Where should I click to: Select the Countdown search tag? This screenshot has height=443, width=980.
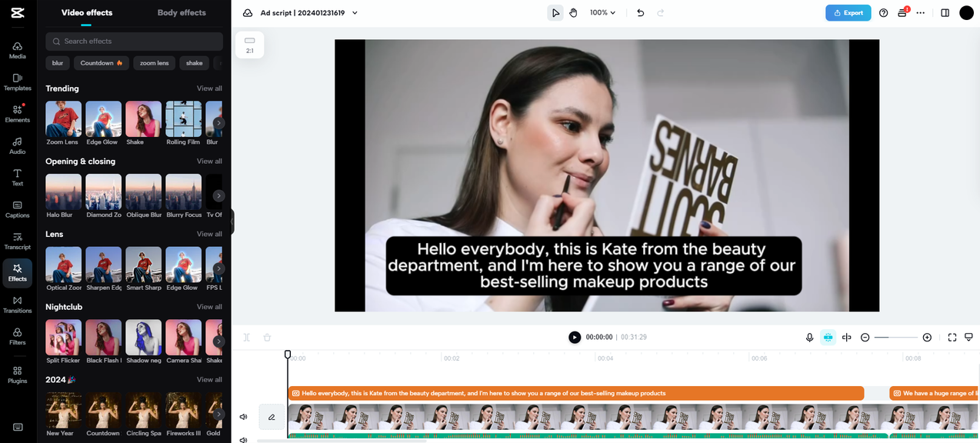[x=102, y=63]
